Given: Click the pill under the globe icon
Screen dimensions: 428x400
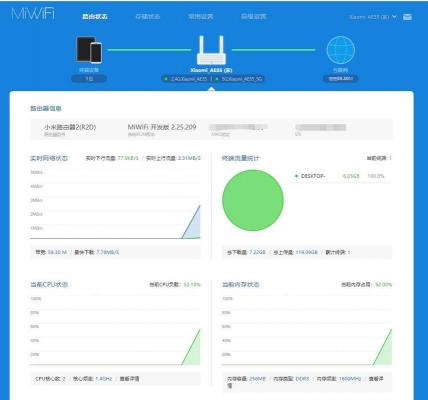Looking at the screenshot, I should pos(341,79).
